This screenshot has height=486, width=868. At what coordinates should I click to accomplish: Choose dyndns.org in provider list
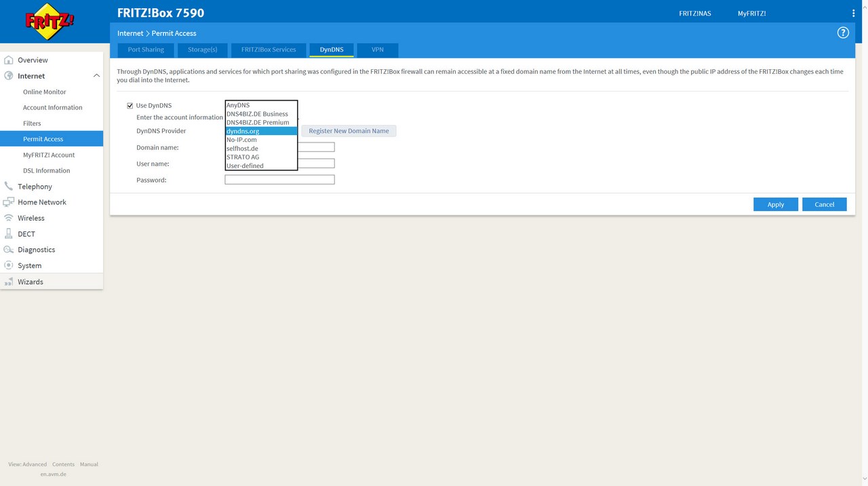tap(261, 131)
